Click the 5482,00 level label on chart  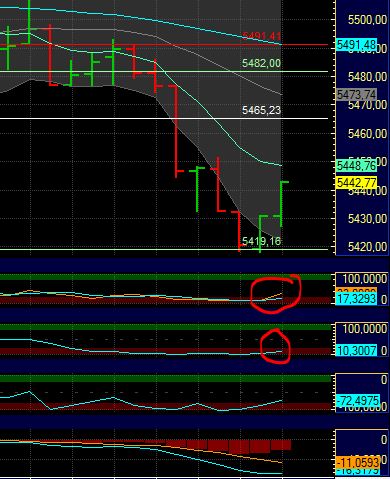click(261, 63)
